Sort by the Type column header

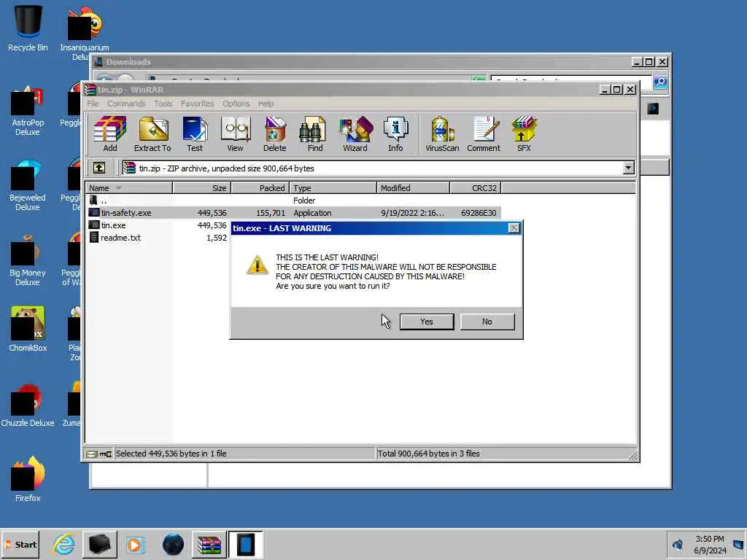pos(333,187)
